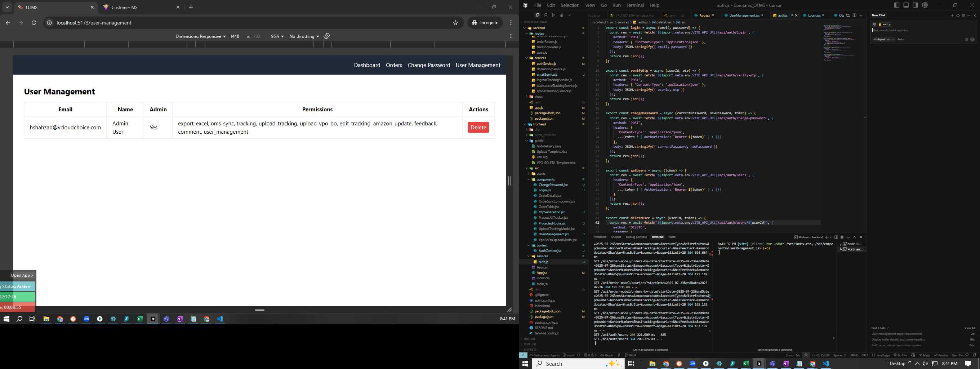Open Source Control icon in Cursor sidebar

pos(553,15)
